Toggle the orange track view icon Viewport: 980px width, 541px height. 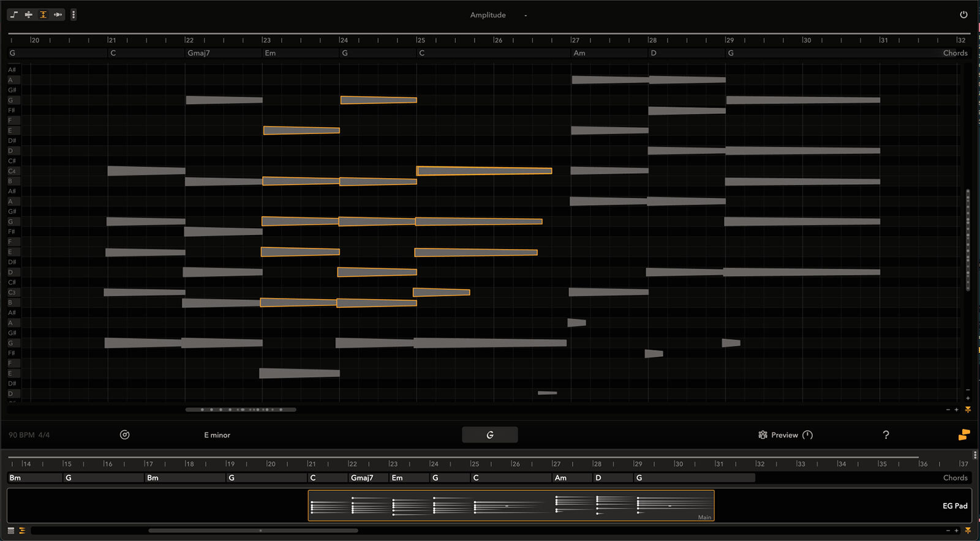tap(22, 531)
